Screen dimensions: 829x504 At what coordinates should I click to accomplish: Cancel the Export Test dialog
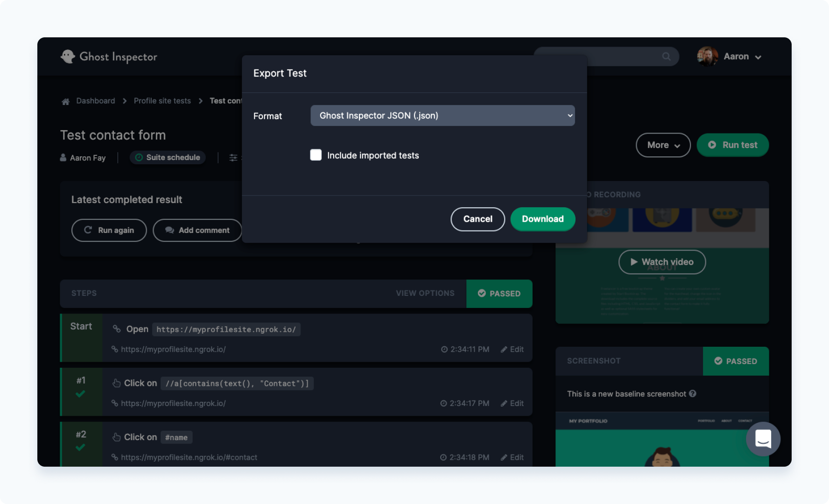click(x=478, y=219)
